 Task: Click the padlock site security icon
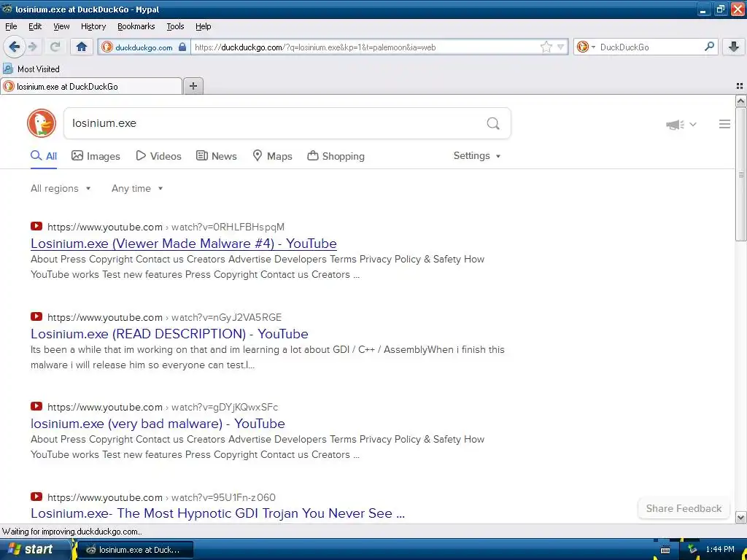(x=182, y=47)
